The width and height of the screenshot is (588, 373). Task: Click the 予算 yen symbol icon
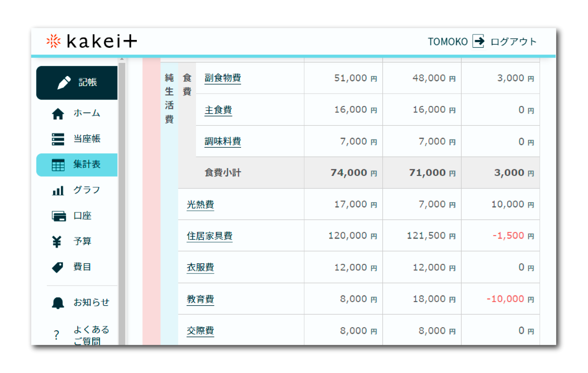click(x=57, y=242)
